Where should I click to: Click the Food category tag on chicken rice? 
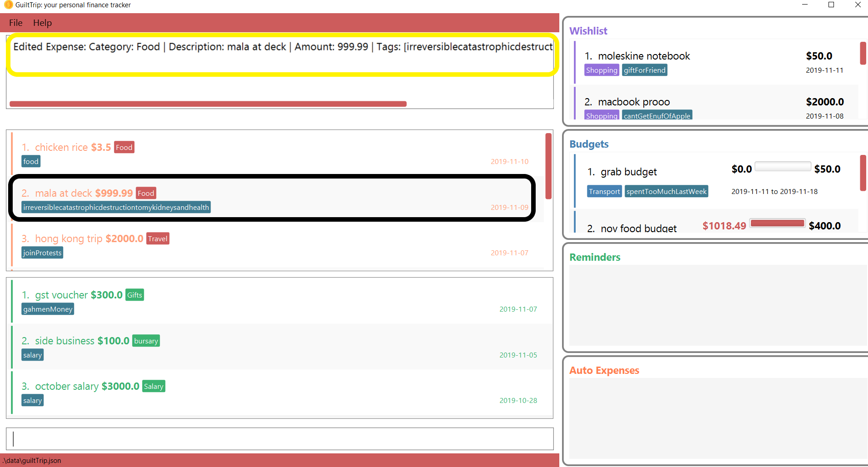point(124,147)
